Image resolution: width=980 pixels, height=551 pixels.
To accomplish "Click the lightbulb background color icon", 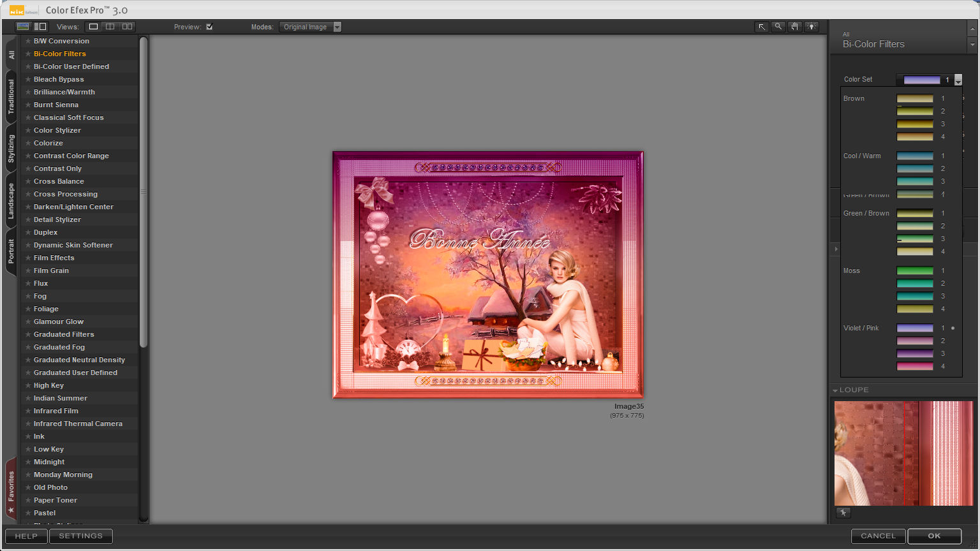I will click(x=812, y=27).
